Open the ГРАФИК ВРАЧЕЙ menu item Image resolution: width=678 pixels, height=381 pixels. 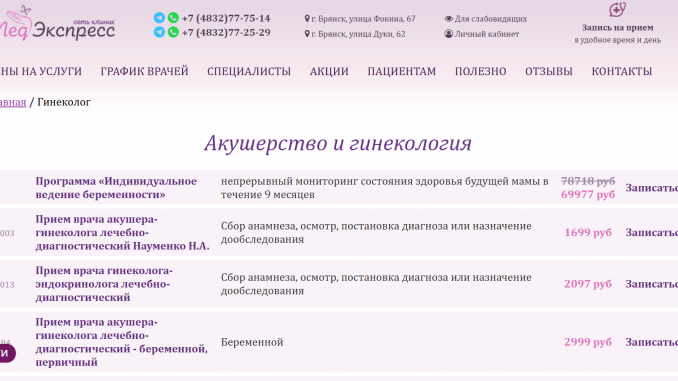pyautogui.click(x=144, y=71)
